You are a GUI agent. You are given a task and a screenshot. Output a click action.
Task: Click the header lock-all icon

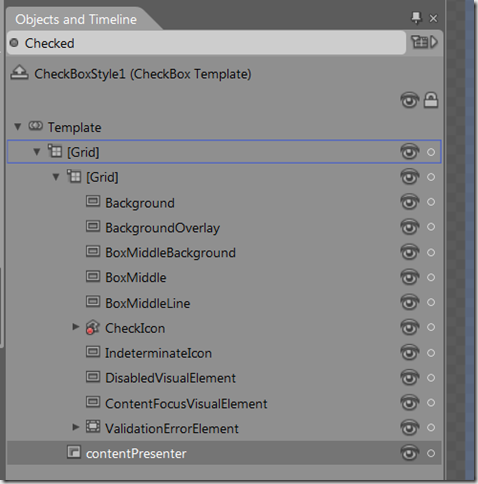pyautogui.click(x=431, y=100)
